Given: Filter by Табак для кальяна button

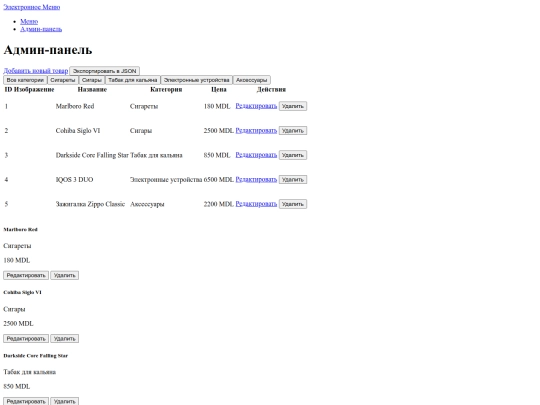Looking at the screenshot, I should pyautogui.click(x=133, y=80).
